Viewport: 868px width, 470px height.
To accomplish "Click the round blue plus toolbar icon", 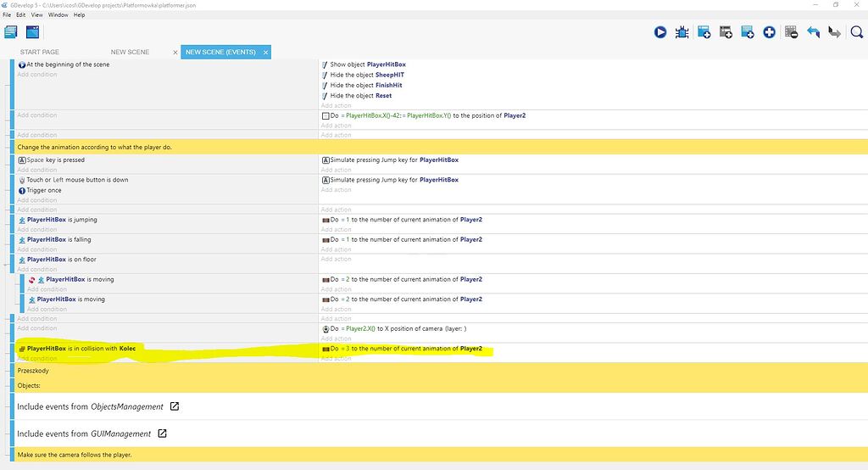I will (769, 32).
